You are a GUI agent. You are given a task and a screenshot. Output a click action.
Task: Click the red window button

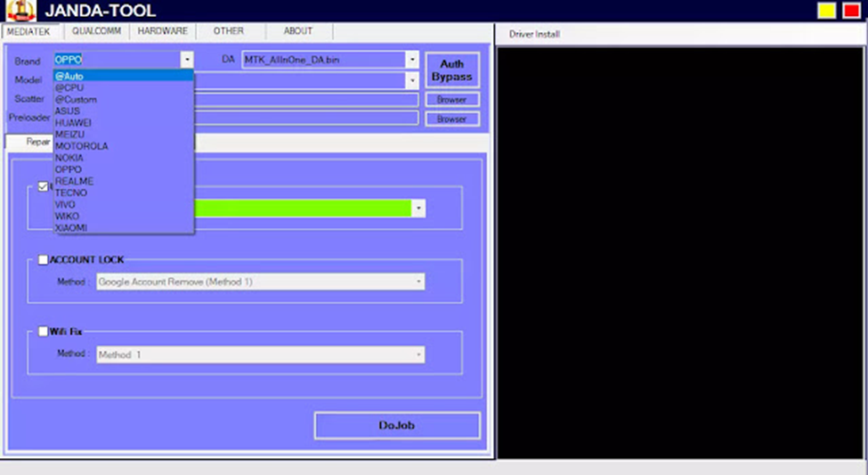(x=851, y=11)
